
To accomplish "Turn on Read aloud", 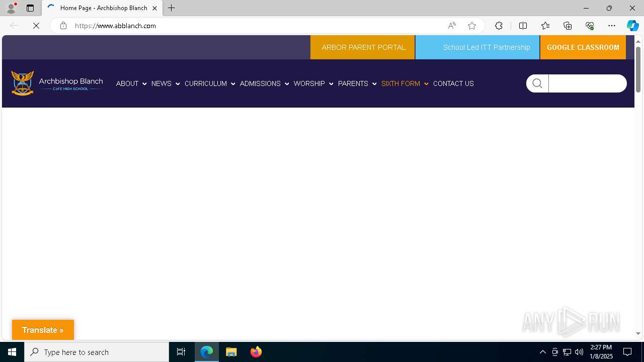I will tap(452, 26).
